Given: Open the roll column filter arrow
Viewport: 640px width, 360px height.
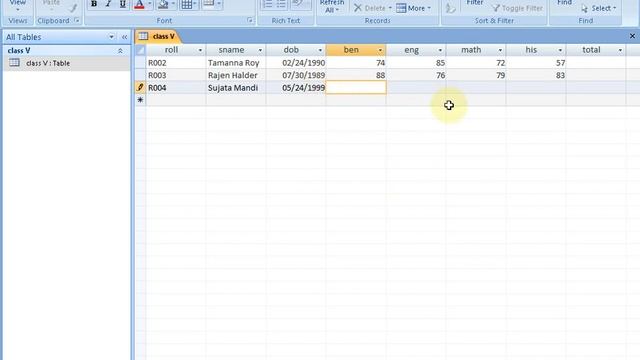Looking at the screenshot, I should pos(200,50).
